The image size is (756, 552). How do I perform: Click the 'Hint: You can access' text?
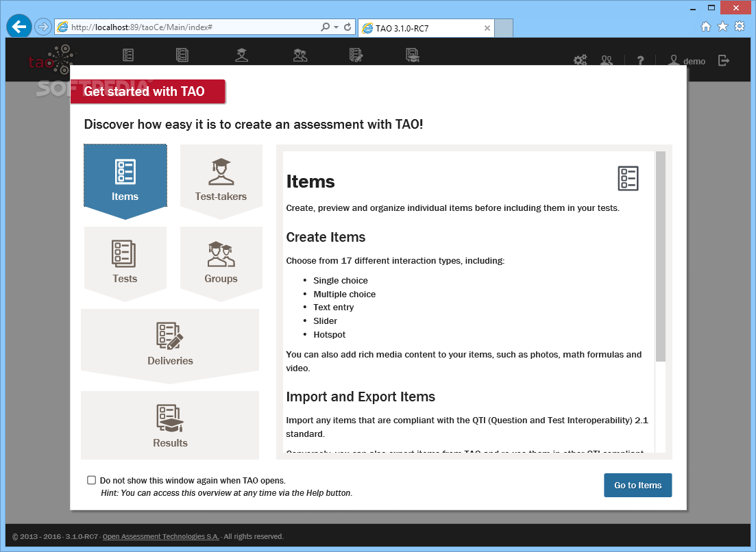[227, 492]
